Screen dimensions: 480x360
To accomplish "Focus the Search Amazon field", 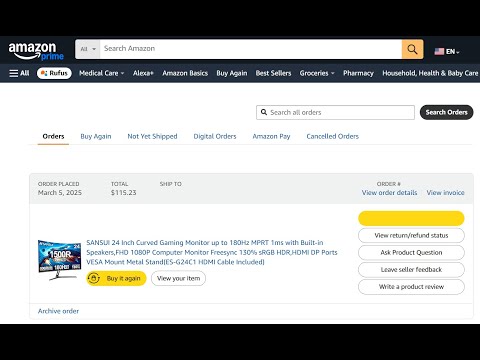I will [251, 49].
